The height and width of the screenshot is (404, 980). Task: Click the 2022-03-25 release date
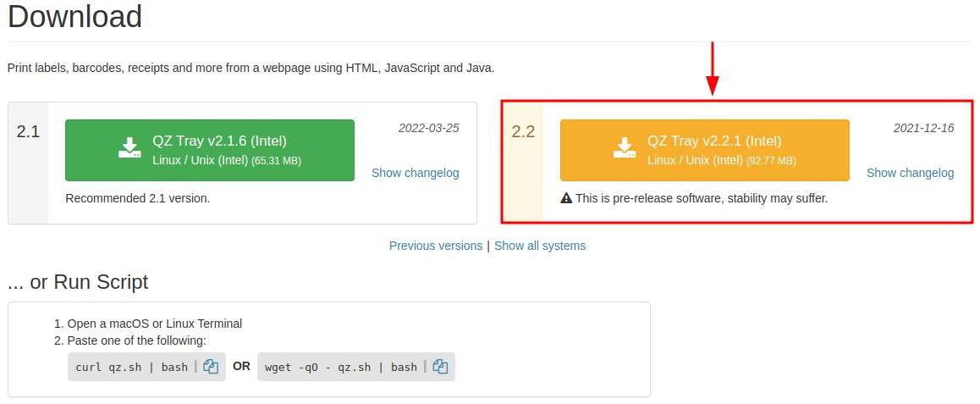429,128
